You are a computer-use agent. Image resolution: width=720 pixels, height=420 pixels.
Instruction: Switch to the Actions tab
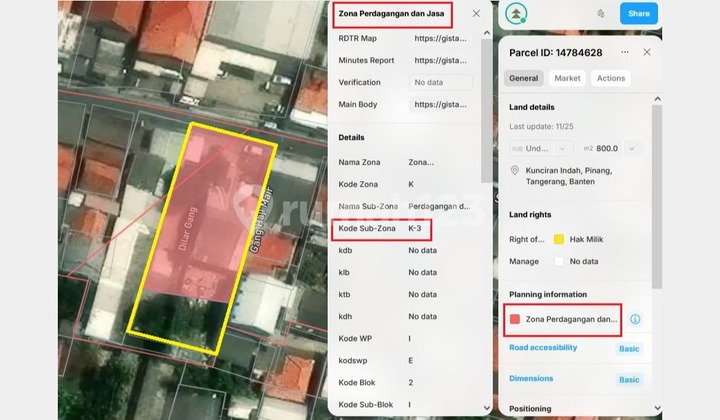[610, 78]
